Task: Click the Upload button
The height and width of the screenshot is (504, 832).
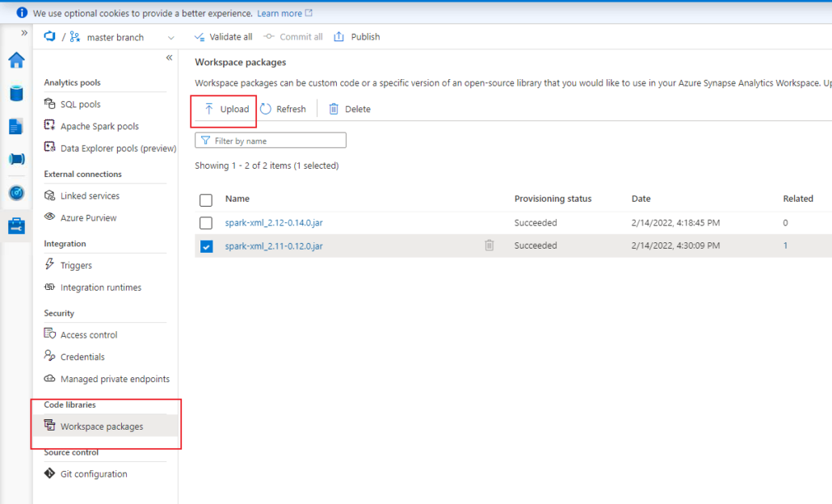Action: 226,109
